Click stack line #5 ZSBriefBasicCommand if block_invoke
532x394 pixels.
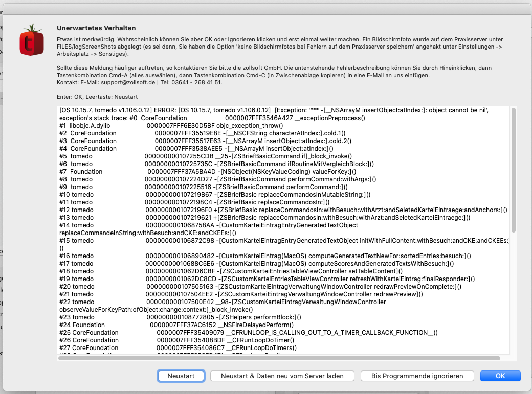pos(206,156)
